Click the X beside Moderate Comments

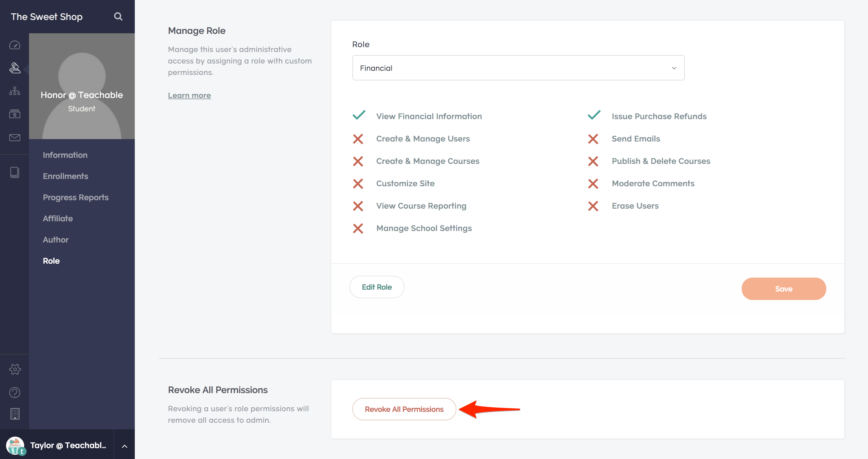point(593,184)
